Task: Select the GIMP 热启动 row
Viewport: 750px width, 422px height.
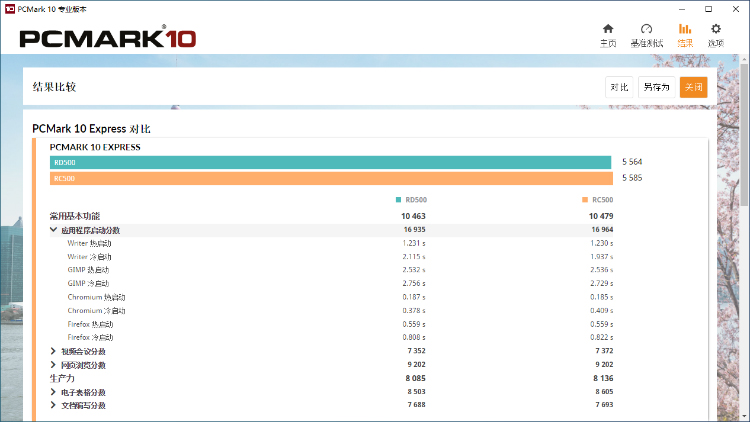Action: tap(331, 270)
